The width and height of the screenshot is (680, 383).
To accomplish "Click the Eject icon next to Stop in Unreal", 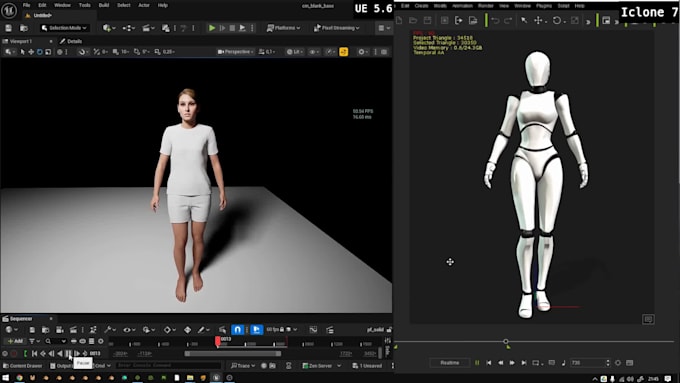I will click(242, 28).
